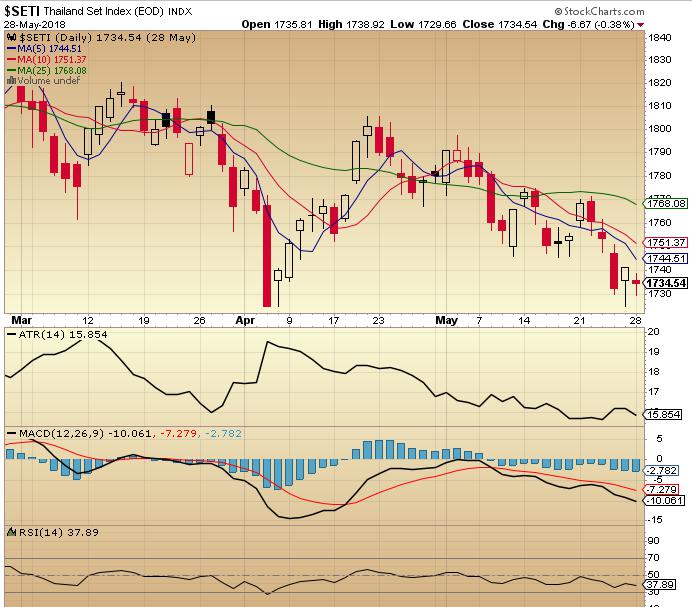This screenshot has width=692, height=607.
Task: Click the date 12 on time axis
Action: tap(88, 320)
